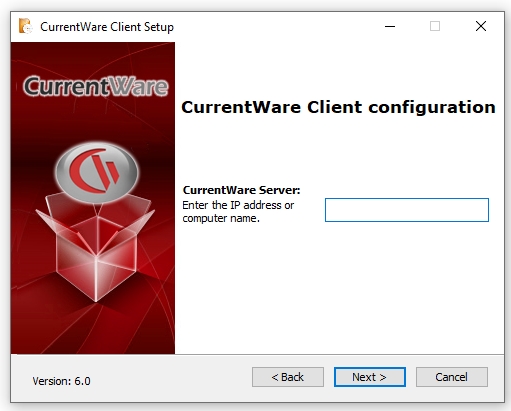
Task: Close the CurrentWare Client Setup window
Action: [481, 26]
